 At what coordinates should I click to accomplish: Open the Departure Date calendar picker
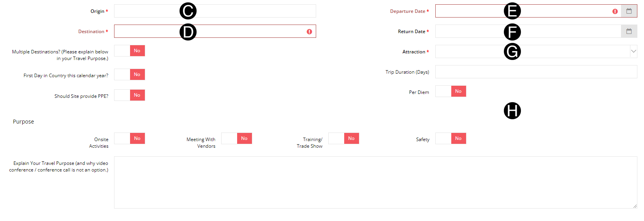pos(629,11)
